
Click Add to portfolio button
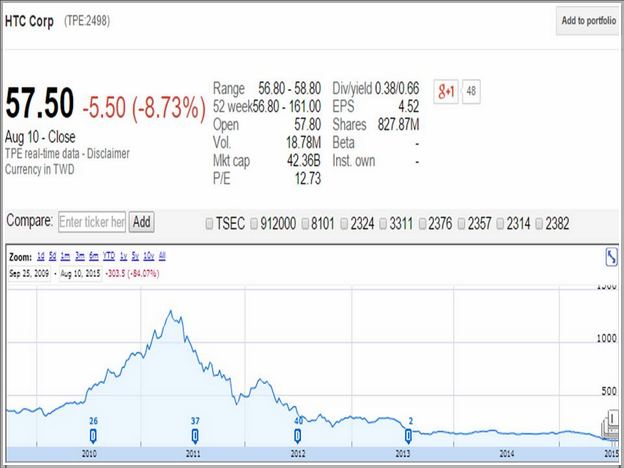(x=589, y=21)
